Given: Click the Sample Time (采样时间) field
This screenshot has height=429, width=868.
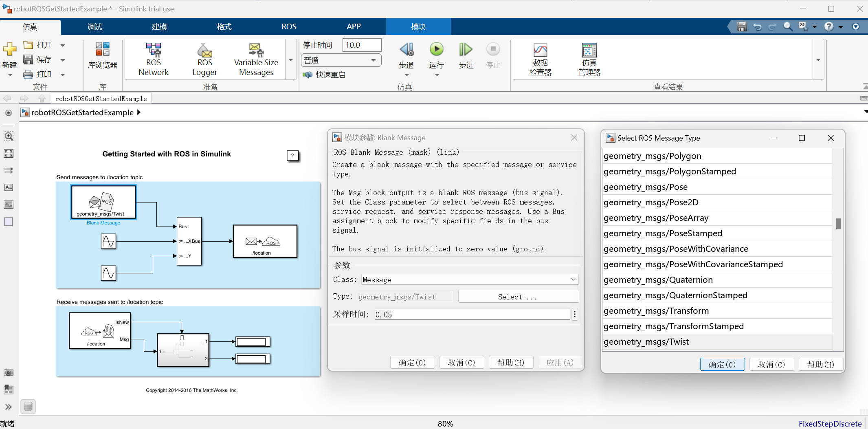Looking at the screenshot, I should point(472,314).
